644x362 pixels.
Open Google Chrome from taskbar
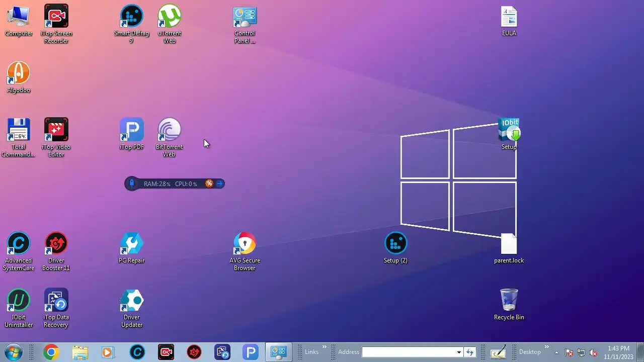click(51, 352)
